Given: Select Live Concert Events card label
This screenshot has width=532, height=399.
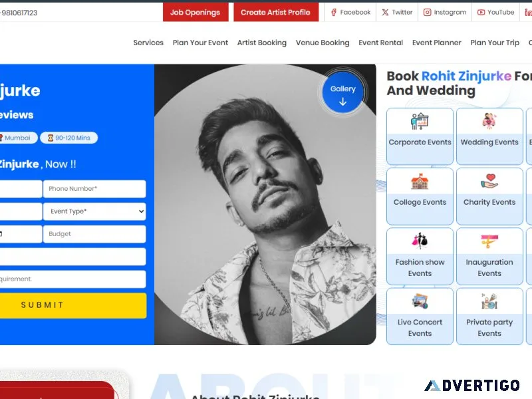Looking at the screenshot, I should (420, 328).
